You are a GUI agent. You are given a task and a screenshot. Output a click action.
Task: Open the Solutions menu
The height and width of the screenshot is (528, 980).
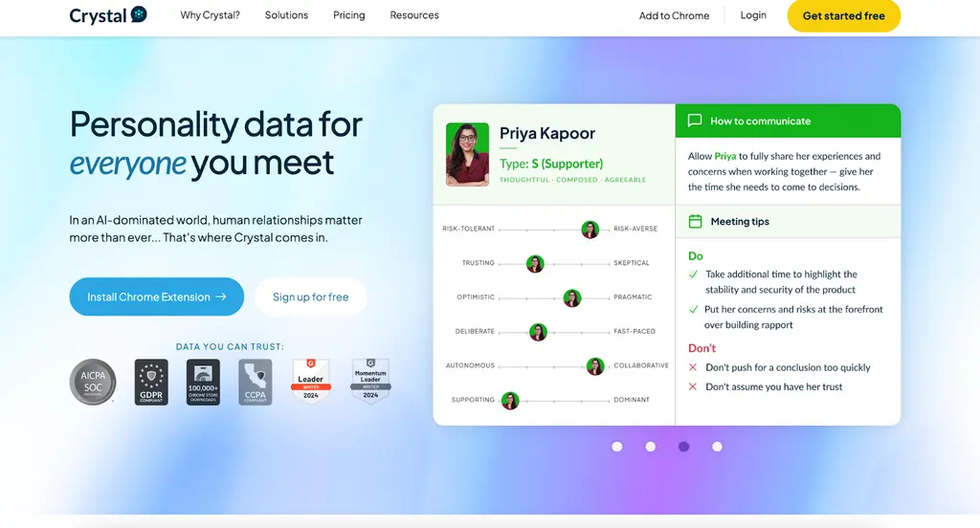coord(286,15)
